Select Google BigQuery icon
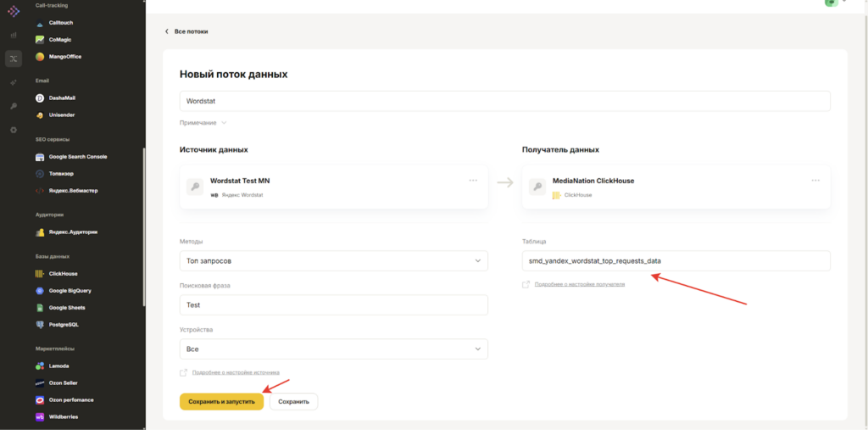 40,291
